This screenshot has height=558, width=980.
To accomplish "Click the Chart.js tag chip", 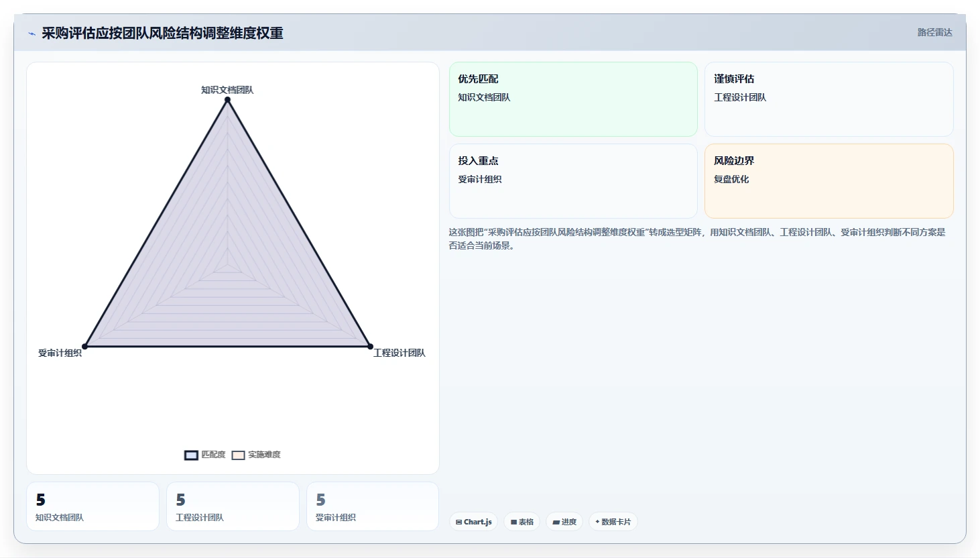I will (473, 522).
